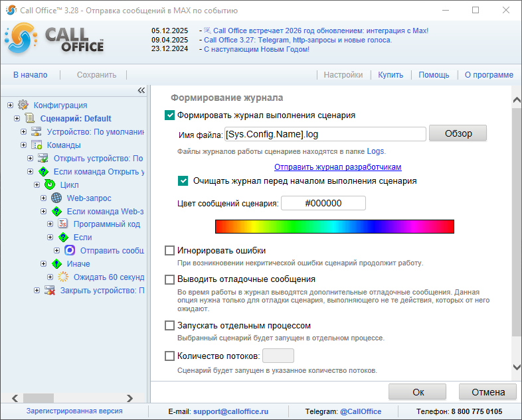Open the Настройки menu item
This screenshot has height=420, width=522.
343,75
